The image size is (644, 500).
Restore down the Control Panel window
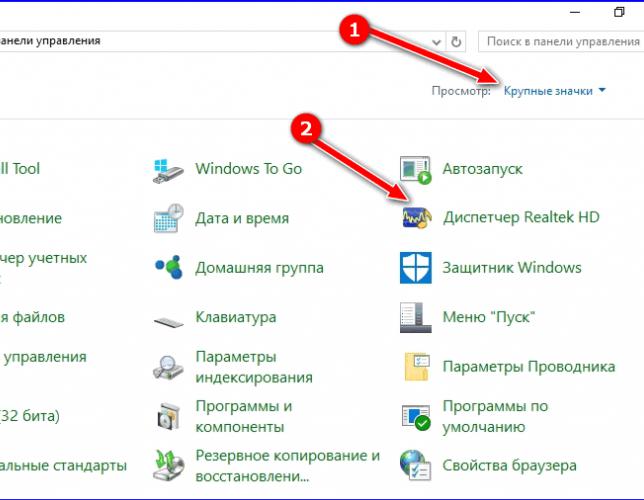coord(619,12)
